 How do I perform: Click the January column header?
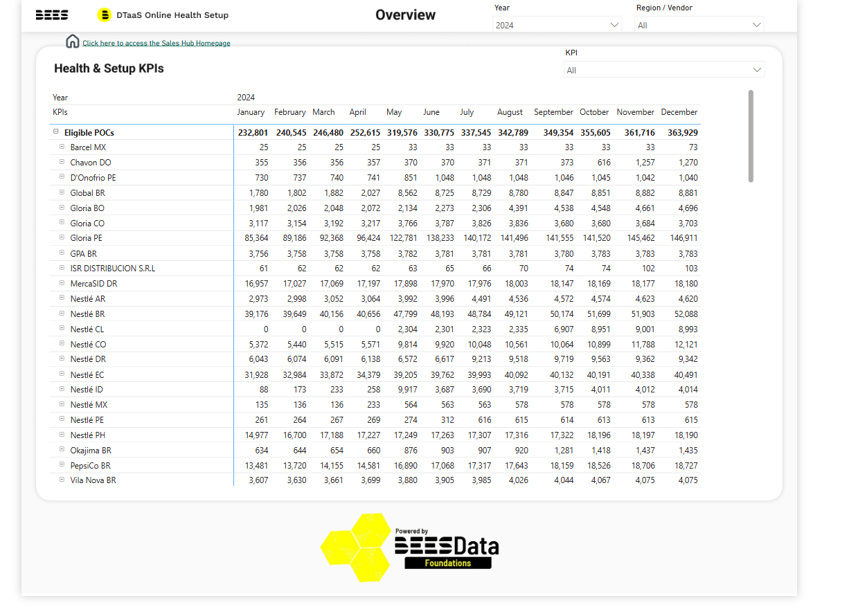pos(251,112)
